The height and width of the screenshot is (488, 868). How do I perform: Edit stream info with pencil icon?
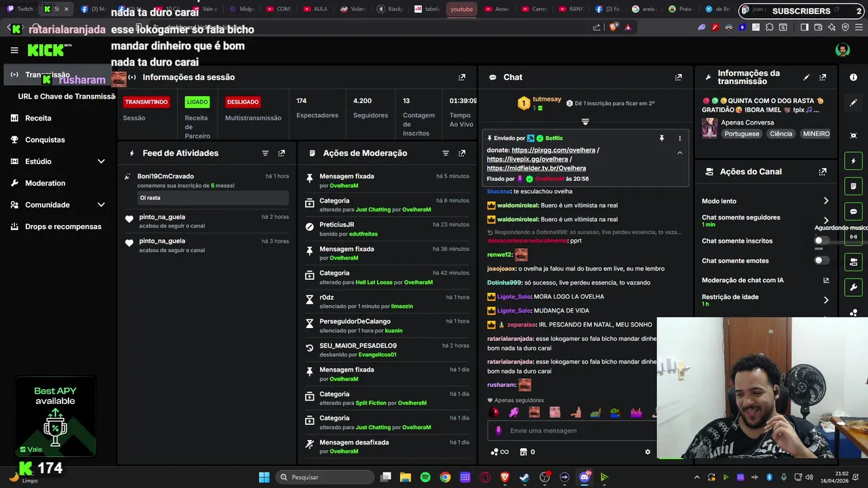[806, 77]
